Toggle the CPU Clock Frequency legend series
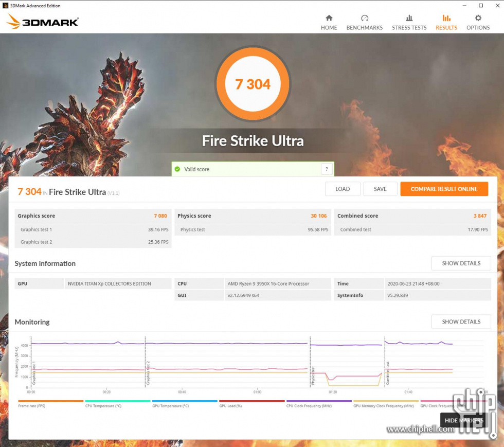The image size is (504, 447). coord(319,404)
